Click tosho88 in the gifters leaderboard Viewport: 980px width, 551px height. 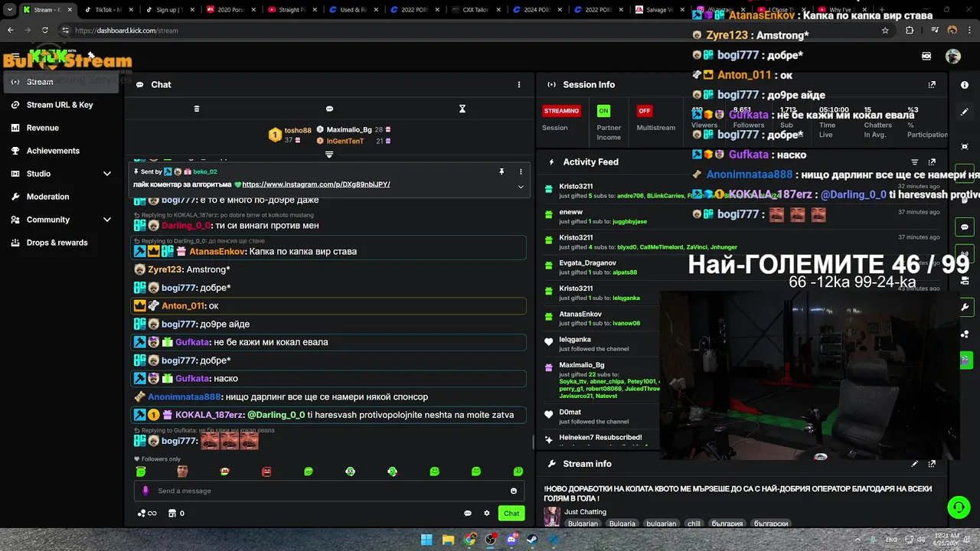pos(298,131)
